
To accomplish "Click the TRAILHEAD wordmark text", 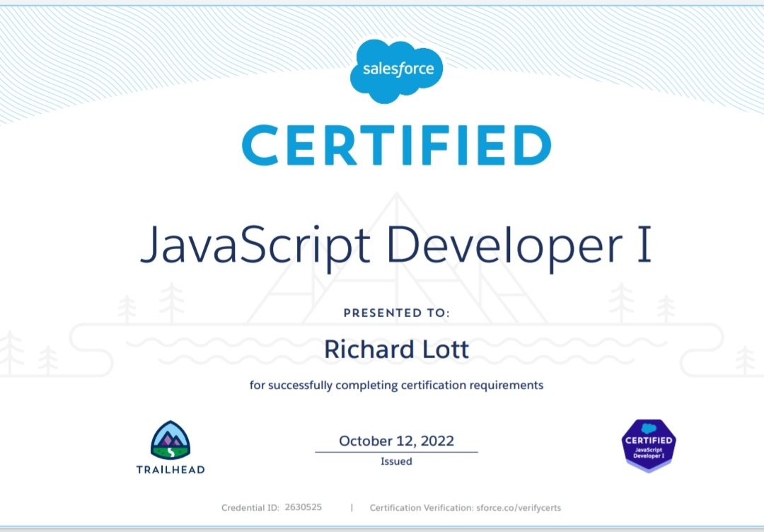I will 170,470.
